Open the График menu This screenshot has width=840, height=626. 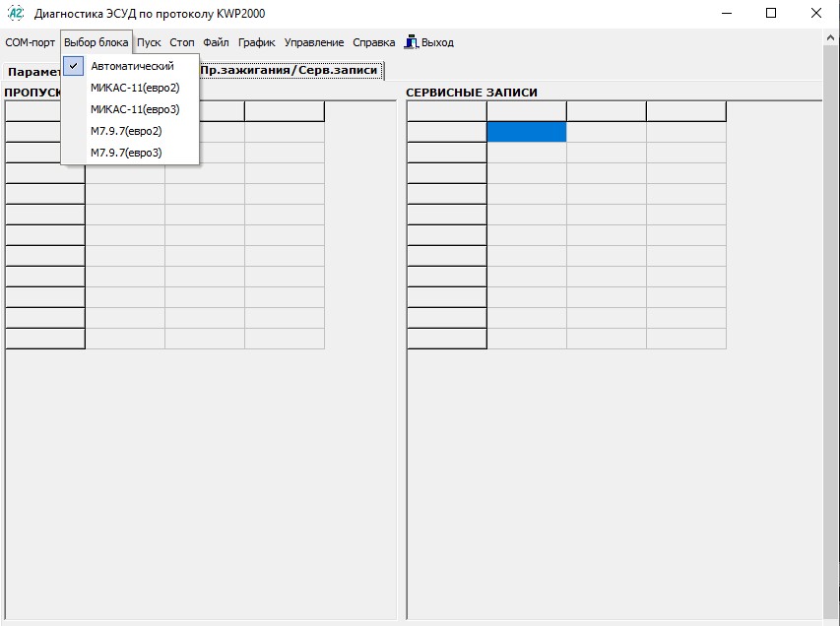[x=256, y=42]
